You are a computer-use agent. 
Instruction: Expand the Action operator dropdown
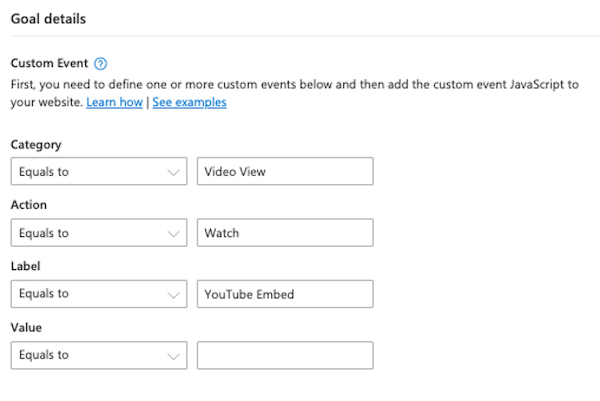[x=98, y=233]
